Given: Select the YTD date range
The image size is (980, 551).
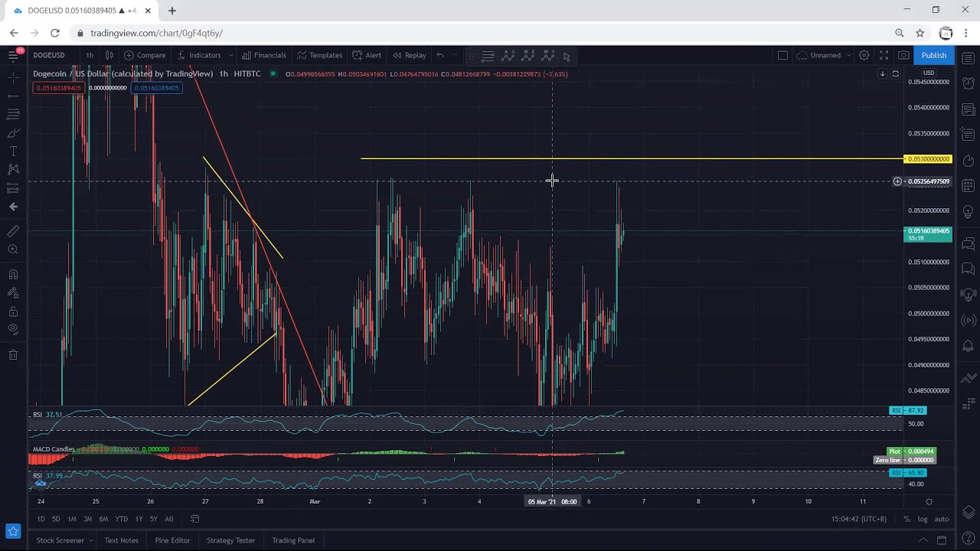Looking at the screenshot, I should (x=121, y=519).
